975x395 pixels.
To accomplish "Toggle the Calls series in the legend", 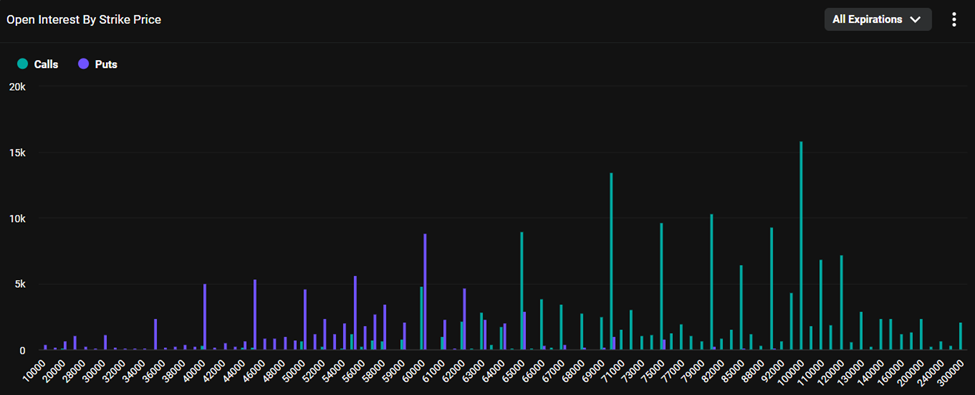I will 37,64.
